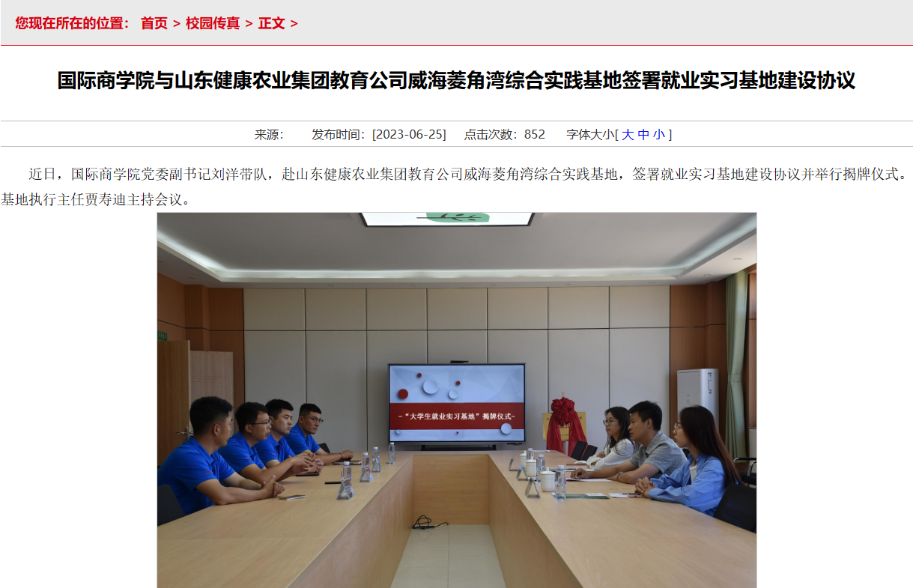Click the 点击次数 852 counter
This screenshot has height=588, width=913.
click(505, 135)
